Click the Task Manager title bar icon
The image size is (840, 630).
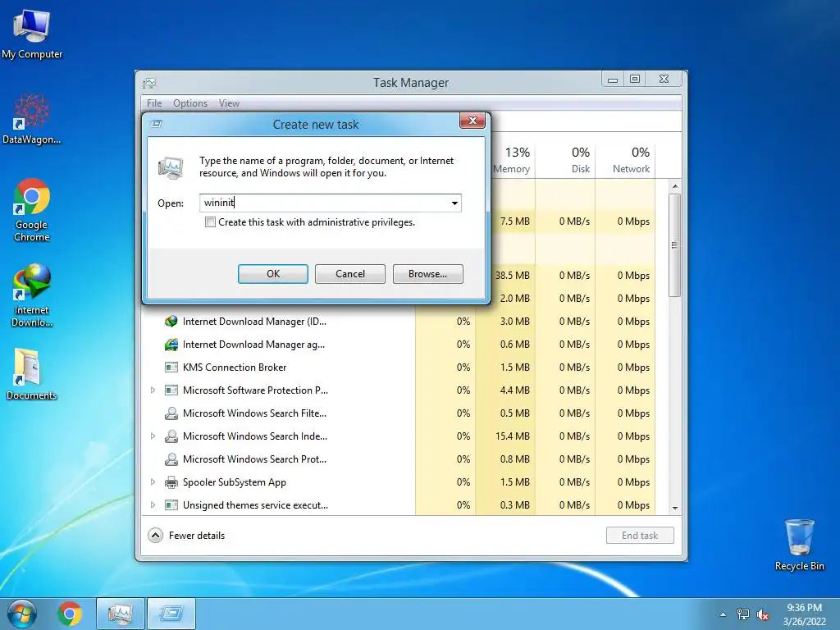coord(149,83)
